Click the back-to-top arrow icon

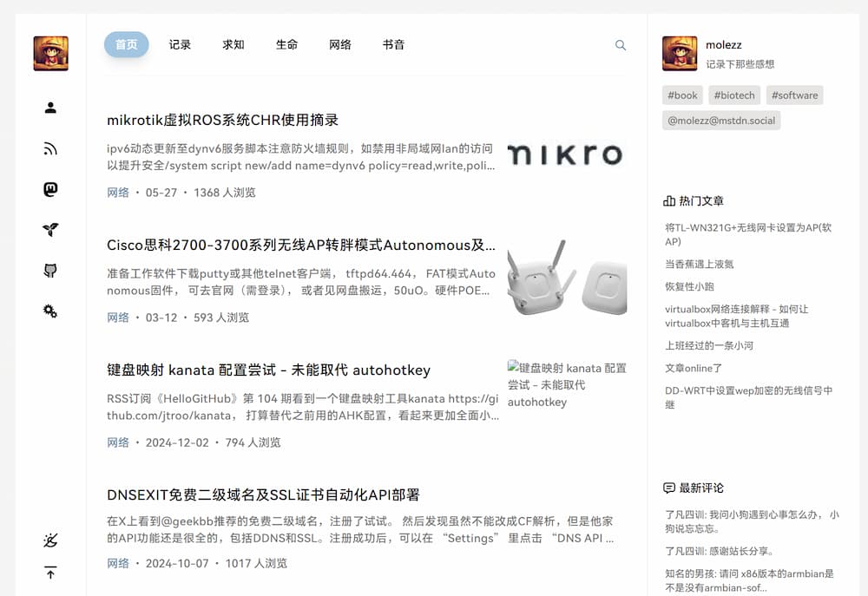point(50,573)
